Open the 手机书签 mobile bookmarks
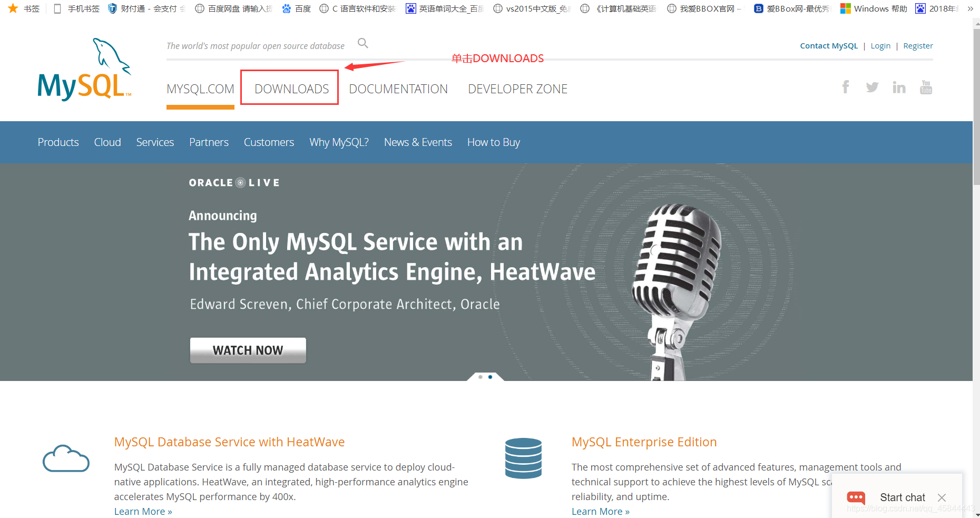Image resolution: width=980 pixels, height=518 pixels. 77,8
